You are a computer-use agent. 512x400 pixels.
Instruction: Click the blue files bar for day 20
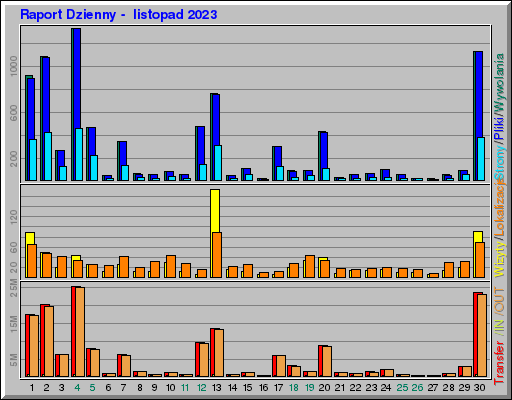coord(324,150)
